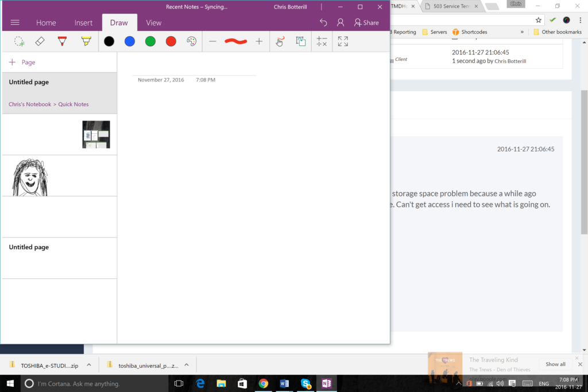The image size is (588, 392).
Task: Open the Insert tab
Action: tap(83, 23)
